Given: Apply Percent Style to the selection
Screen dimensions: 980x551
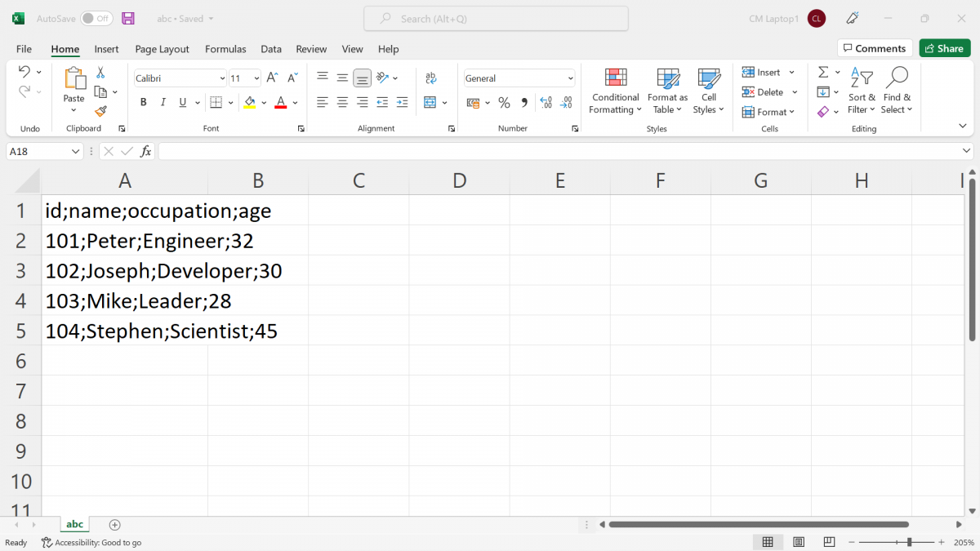Looking at the screenshot, I should tap(504, 102).
